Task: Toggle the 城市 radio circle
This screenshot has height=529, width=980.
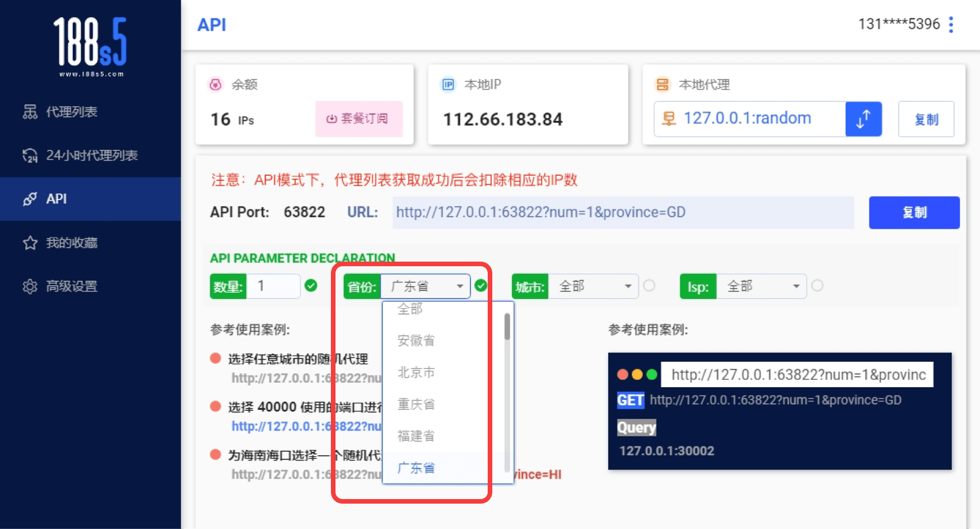Action: tap(649, 285)
